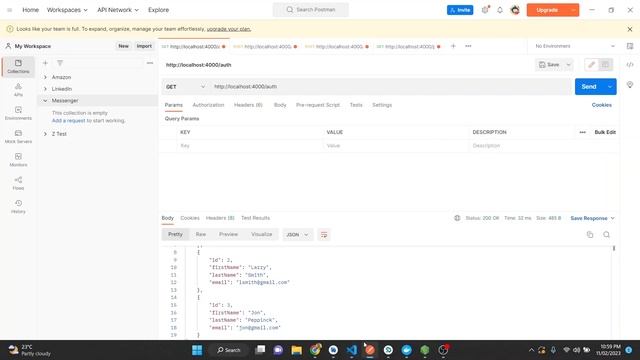The image size is (640, 360).
Task: Expand the Amazon collection
Action: tap(45, 77)
